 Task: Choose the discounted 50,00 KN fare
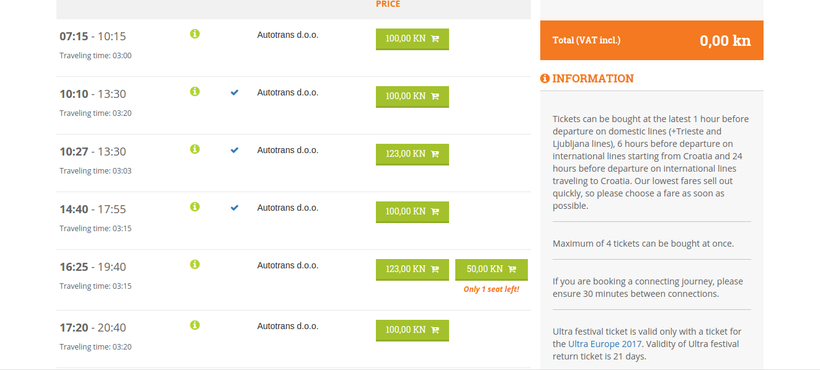point(491,270)
